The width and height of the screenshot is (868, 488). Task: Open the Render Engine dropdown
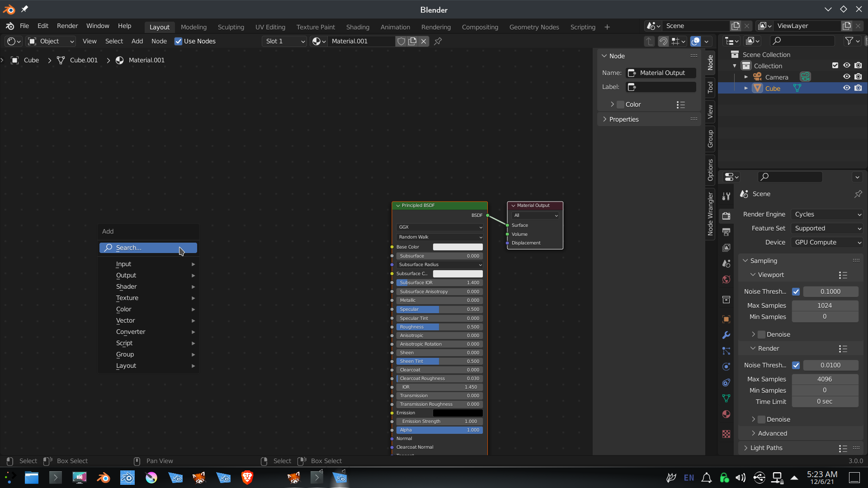tap(827, 214)
